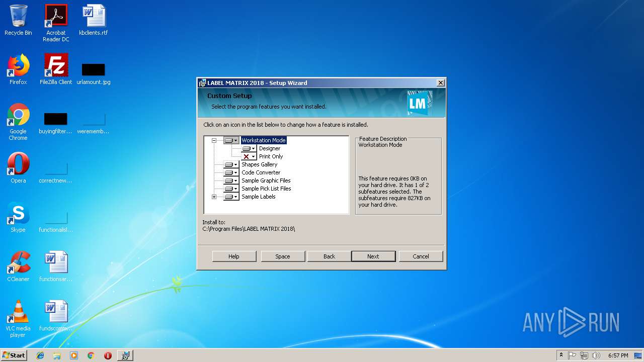Open FileZilla Client desktop shortcut

pyautogui.click(x=56, y=69)
